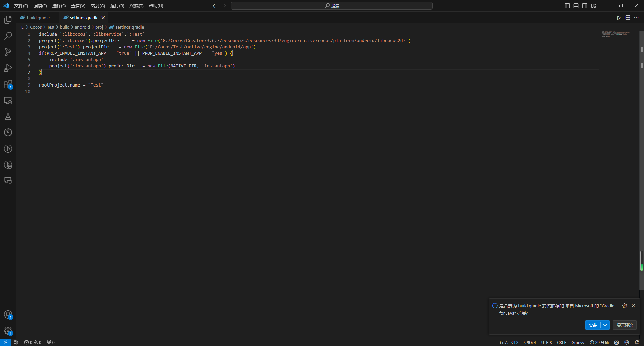Run the file with the play icon
The height and width of the screenshot is (346, 644).
pyautogui.click(x=619, y=18)
